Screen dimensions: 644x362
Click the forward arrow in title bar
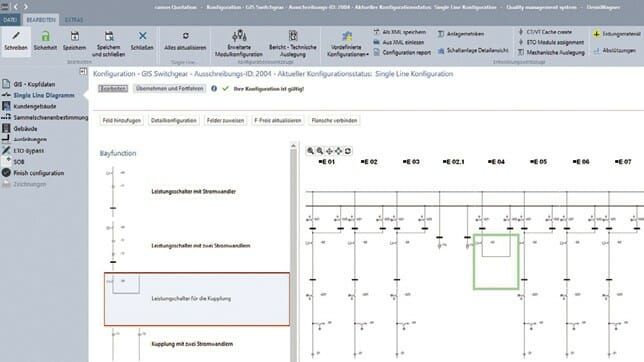click(x=26, y=7)
